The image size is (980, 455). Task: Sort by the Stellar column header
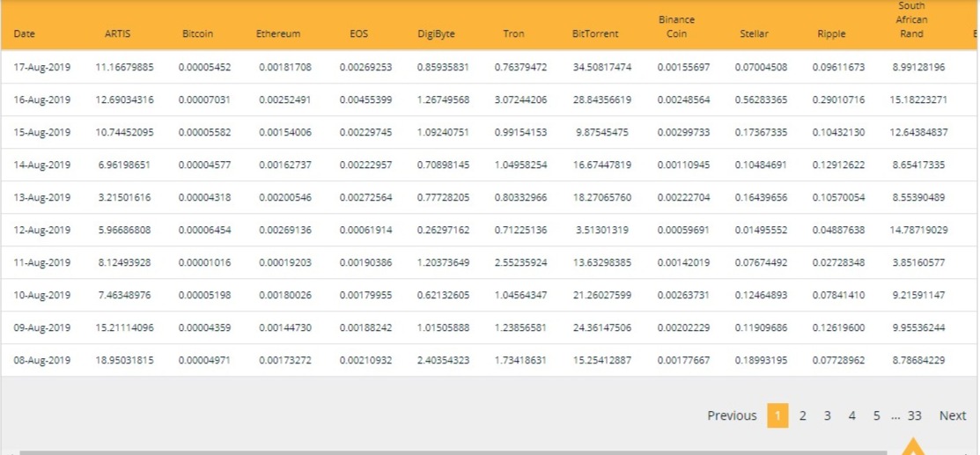[x=754, y=33]
